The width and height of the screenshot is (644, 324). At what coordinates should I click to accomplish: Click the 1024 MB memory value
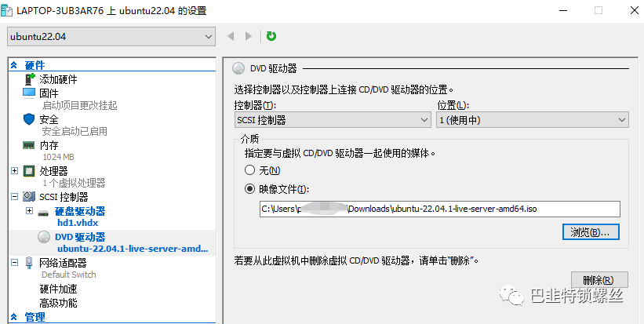coord(58,157)
